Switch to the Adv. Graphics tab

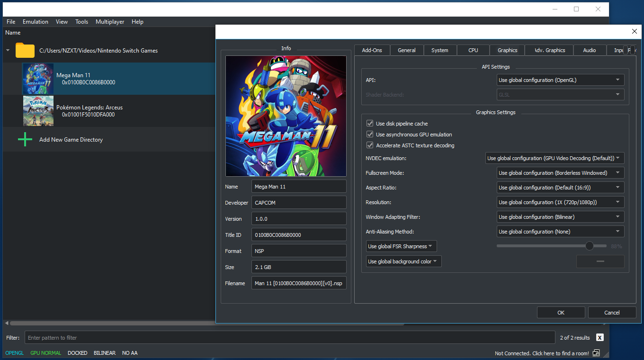[x=548, y=50]
